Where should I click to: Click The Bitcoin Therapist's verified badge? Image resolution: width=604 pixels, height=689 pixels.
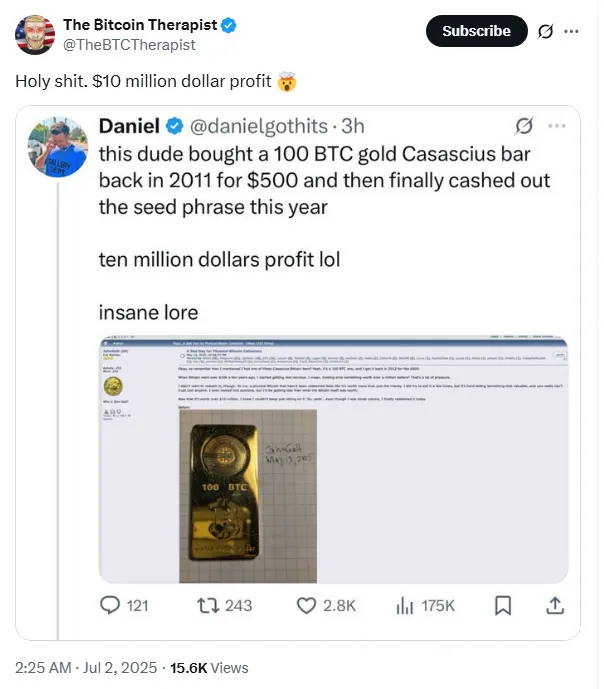229,24
